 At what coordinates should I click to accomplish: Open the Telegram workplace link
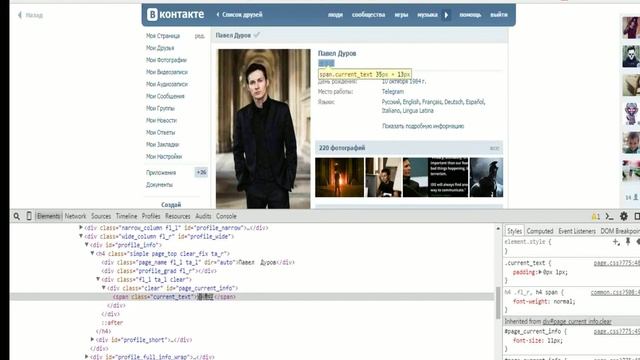(x=393, y=92)
